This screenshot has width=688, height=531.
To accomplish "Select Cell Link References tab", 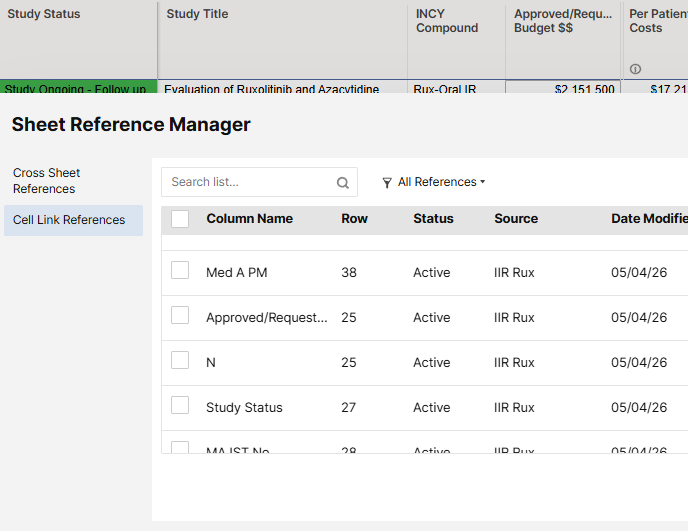I will point(73,220).
